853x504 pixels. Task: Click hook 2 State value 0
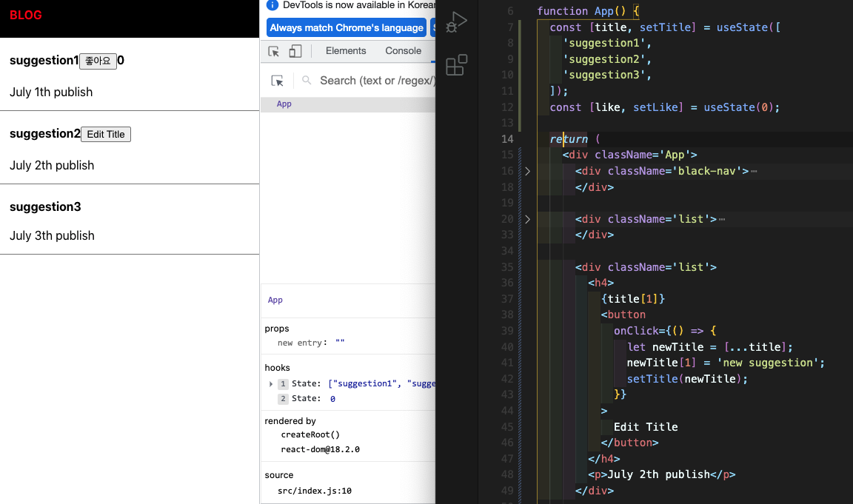point(332,398)
